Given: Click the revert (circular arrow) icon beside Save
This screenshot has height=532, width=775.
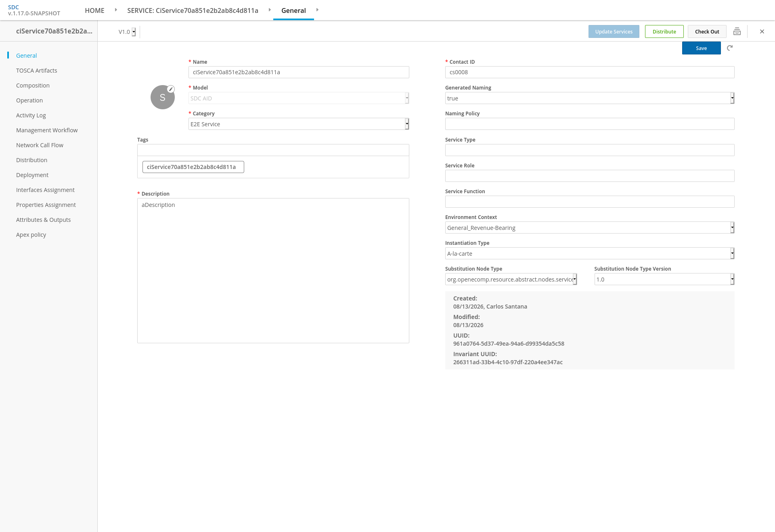Looking at the screenshot, I should (730, 48).
